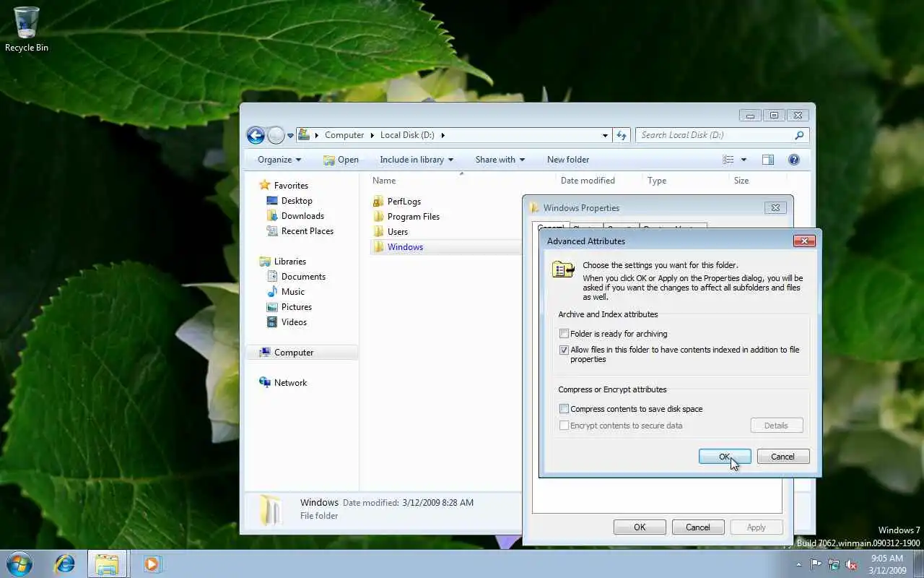Open the Share with dropdown
924x578 pixels.
(x=500, y=160)
